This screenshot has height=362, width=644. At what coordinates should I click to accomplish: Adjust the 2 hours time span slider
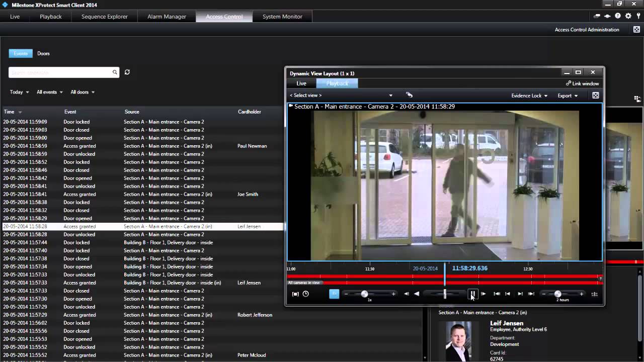coord(557,294)
